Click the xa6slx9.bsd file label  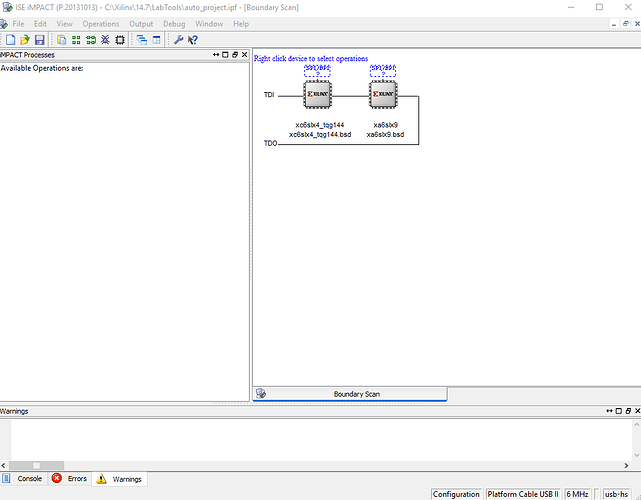point(385,134)
